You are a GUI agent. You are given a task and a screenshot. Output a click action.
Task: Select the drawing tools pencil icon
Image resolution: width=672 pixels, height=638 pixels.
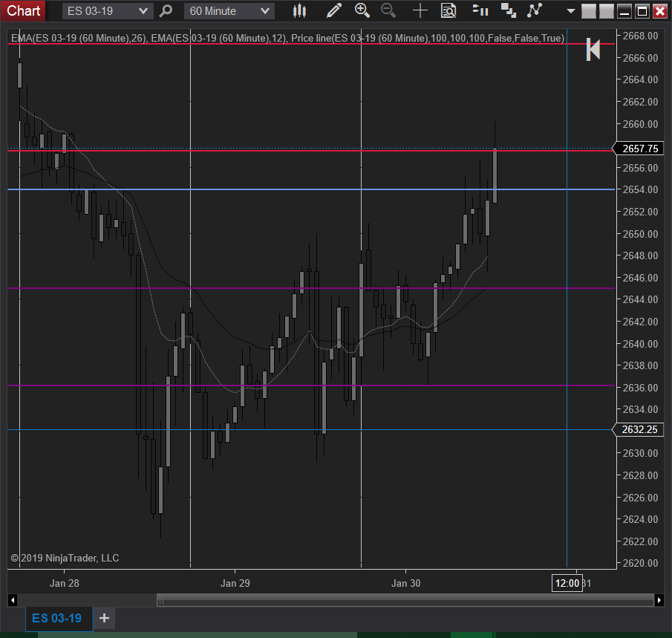click(334, 10)
